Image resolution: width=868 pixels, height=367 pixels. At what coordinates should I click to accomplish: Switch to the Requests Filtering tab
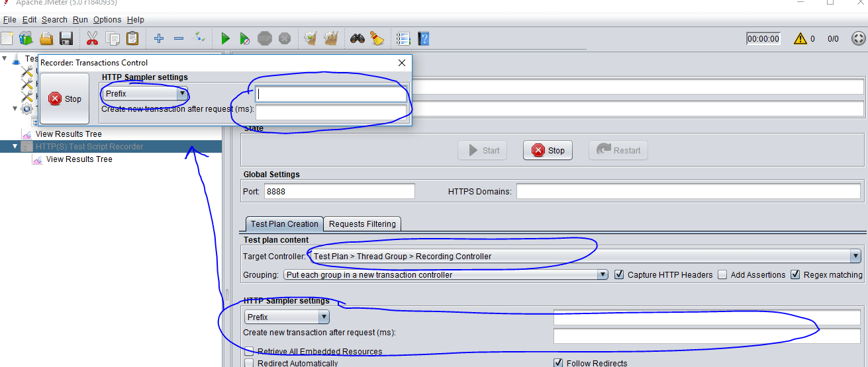pos(363,224)
